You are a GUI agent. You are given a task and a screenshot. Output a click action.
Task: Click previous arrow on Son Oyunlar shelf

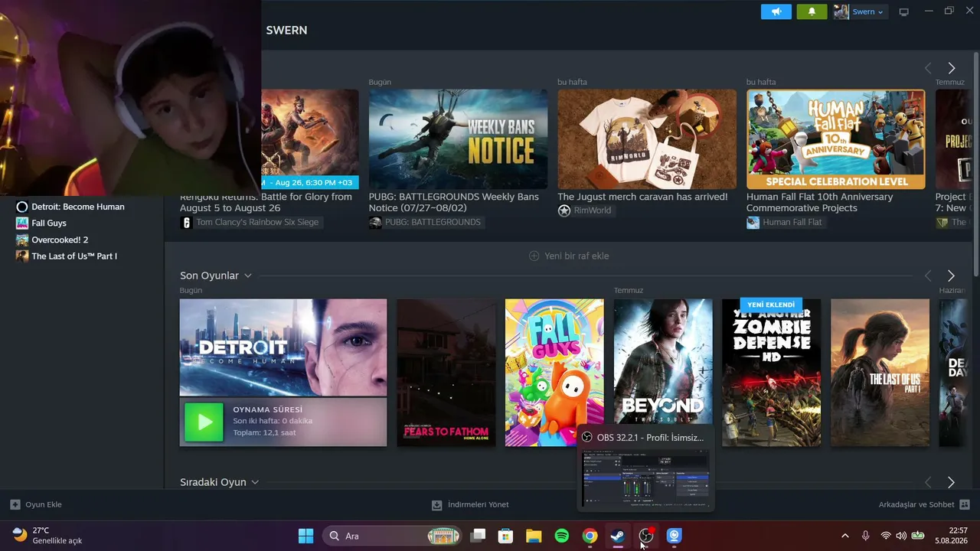(928, 275)
